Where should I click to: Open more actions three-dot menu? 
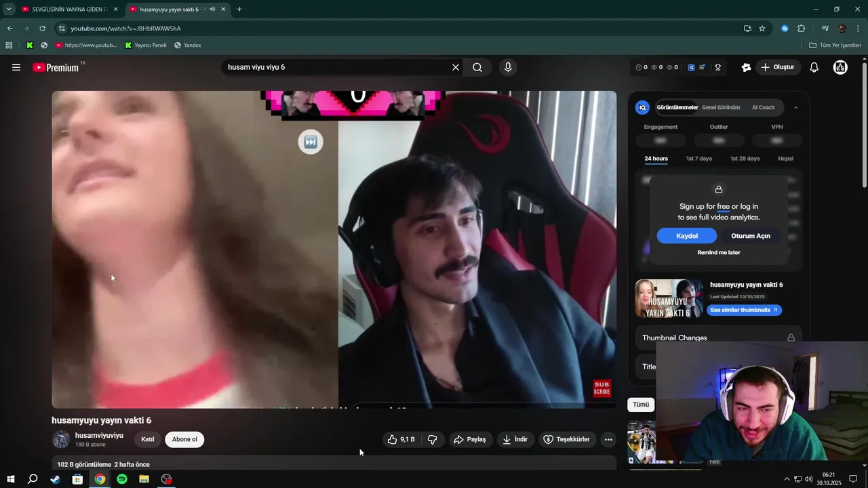coord(608,439)
